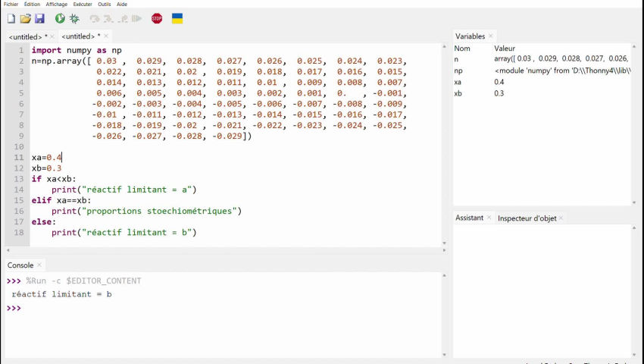
Task: Close the second untitled editor tab
Action: click(x=106, y=36)
